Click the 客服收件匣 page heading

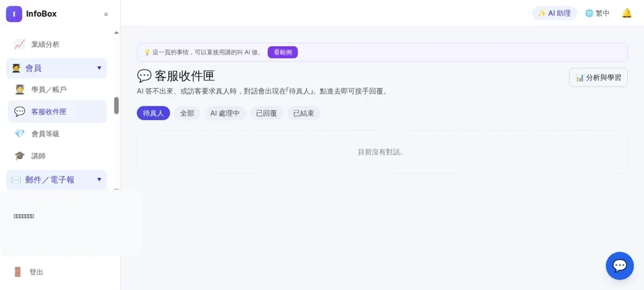[176, 76]
